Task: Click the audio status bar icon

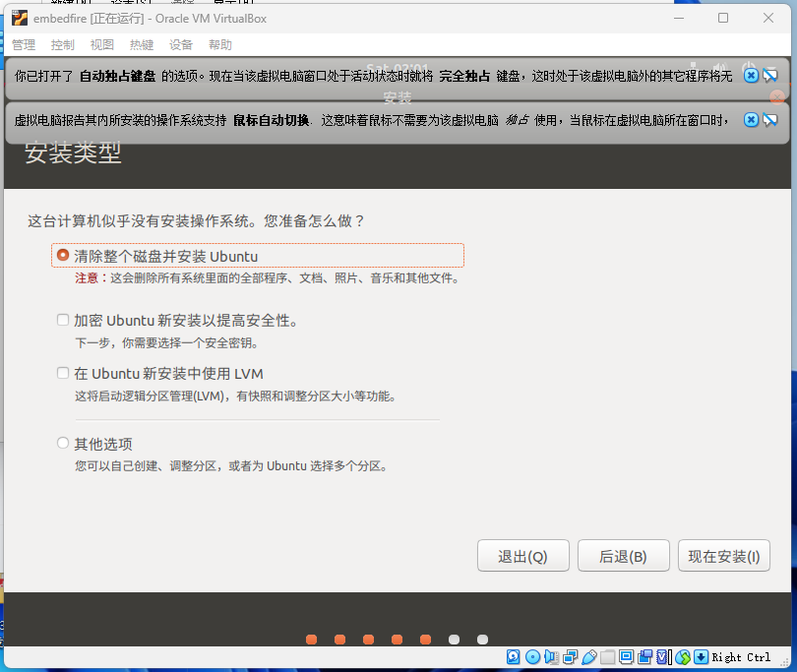Action: point(551,657)
